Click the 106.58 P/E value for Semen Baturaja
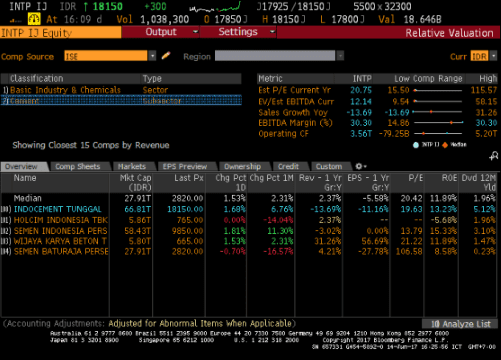 [x=409, y=251]
